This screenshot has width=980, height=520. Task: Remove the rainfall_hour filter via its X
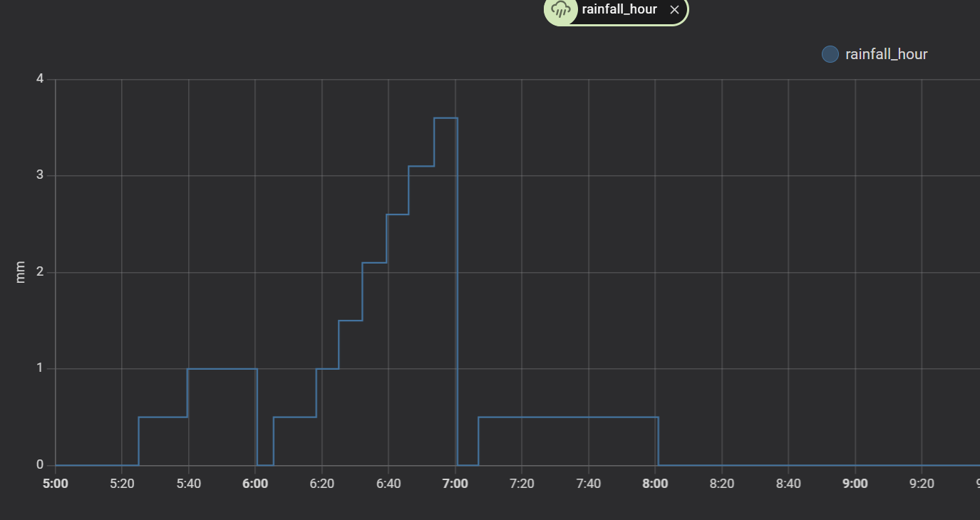point(674,10)
